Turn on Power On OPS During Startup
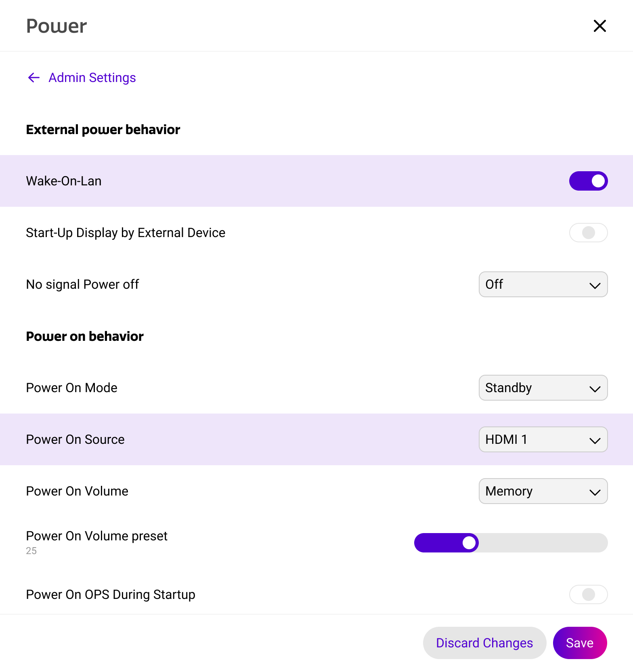This screenshot has width=633, height=672. tap(588, 594)
